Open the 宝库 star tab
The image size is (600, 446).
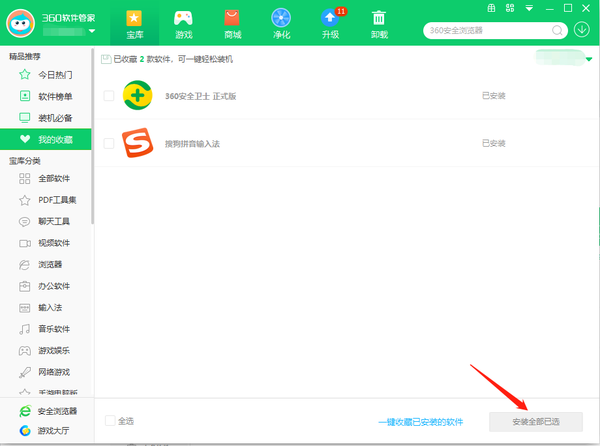click(x=134, y=24)
